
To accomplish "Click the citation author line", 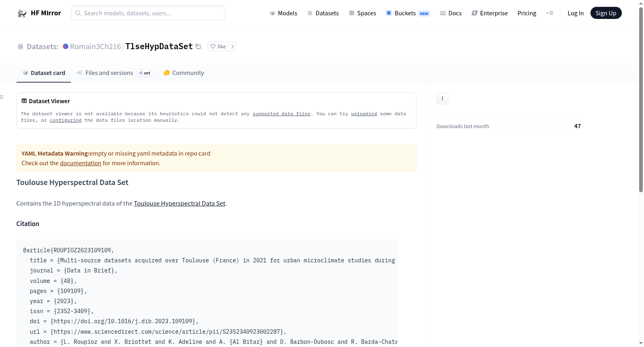I will coord(213,342).
